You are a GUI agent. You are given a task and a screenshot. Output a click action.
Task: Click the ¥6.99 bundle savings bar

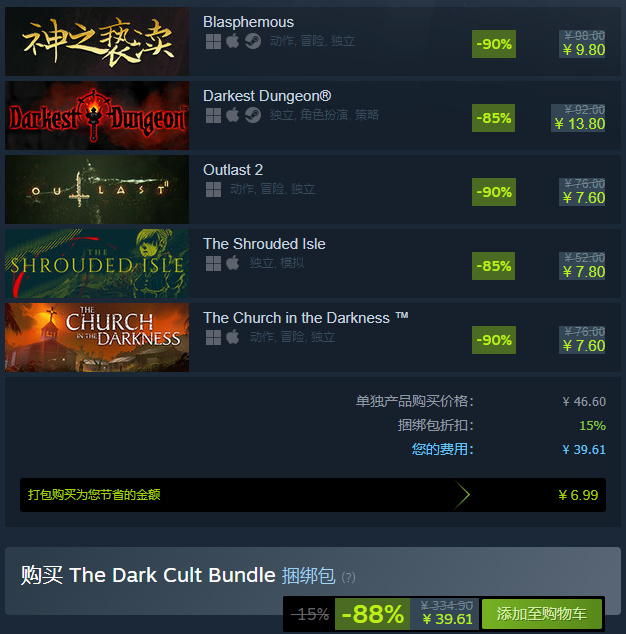click(x=313, y=495)
